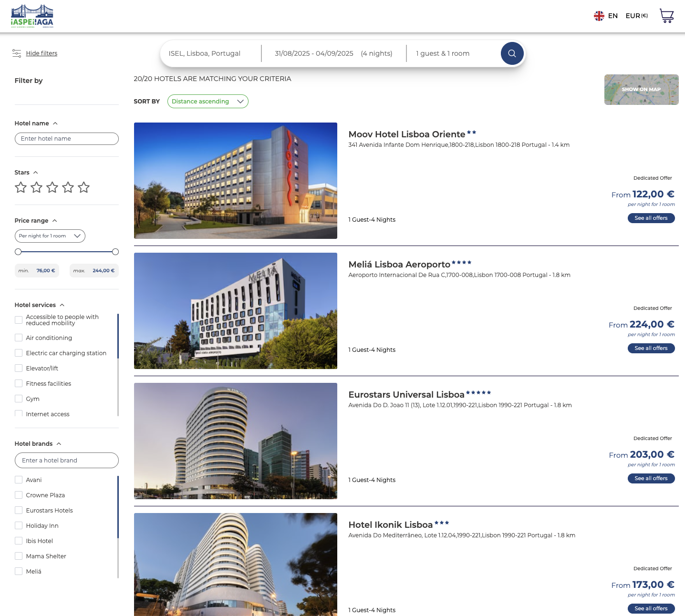
Task: Open the EN language selector
Action: 613,16
